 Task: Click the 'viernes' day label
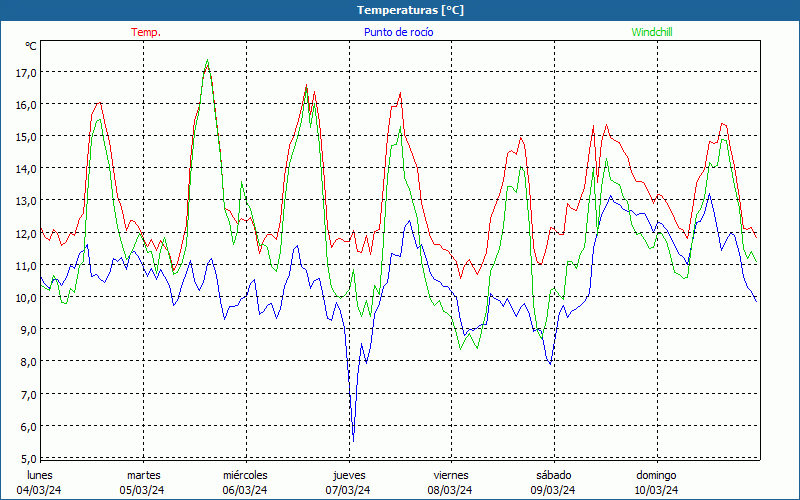[x=451, y=475]
